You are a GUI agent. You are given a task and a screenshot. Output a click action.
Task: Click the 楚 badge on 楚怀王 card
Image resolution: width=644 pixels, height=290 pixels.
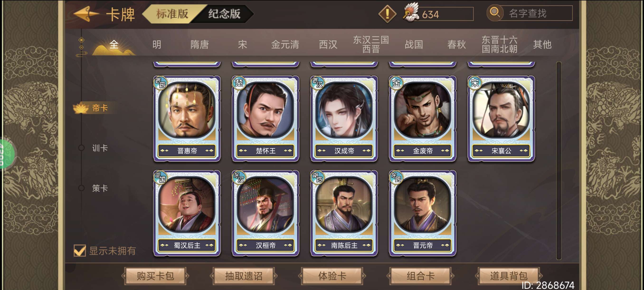pos(239,83)
